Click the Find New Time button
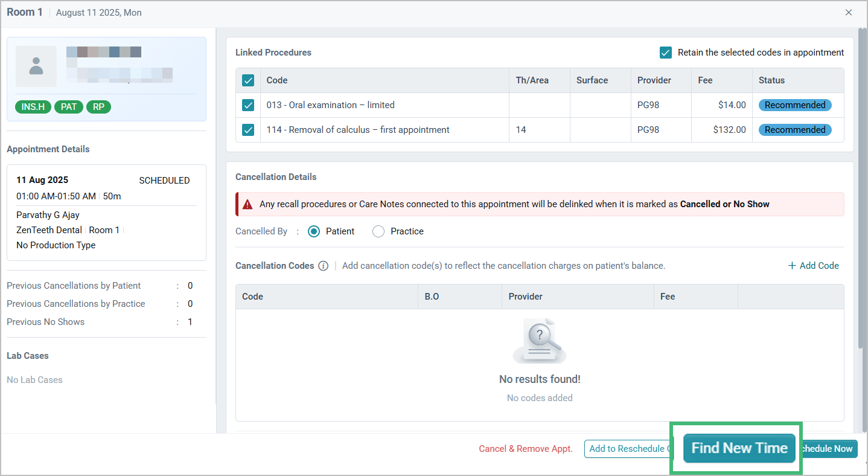The height and width of the screenshot is (476, 868). pyautogui.click(x=738, y=448)
